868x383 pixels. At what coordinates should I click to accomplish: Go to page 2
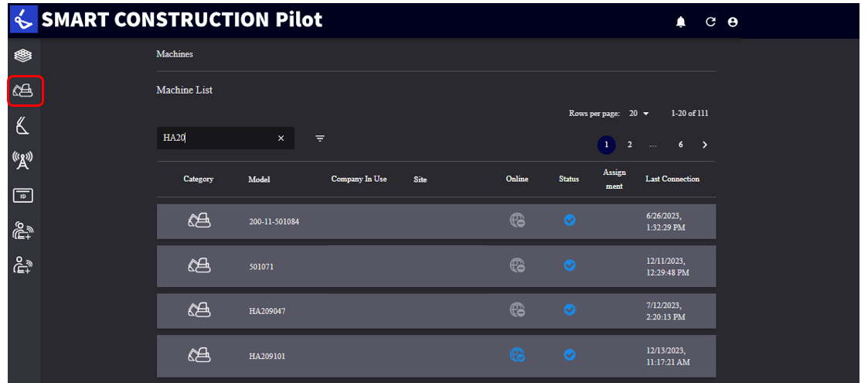point(629,145)
